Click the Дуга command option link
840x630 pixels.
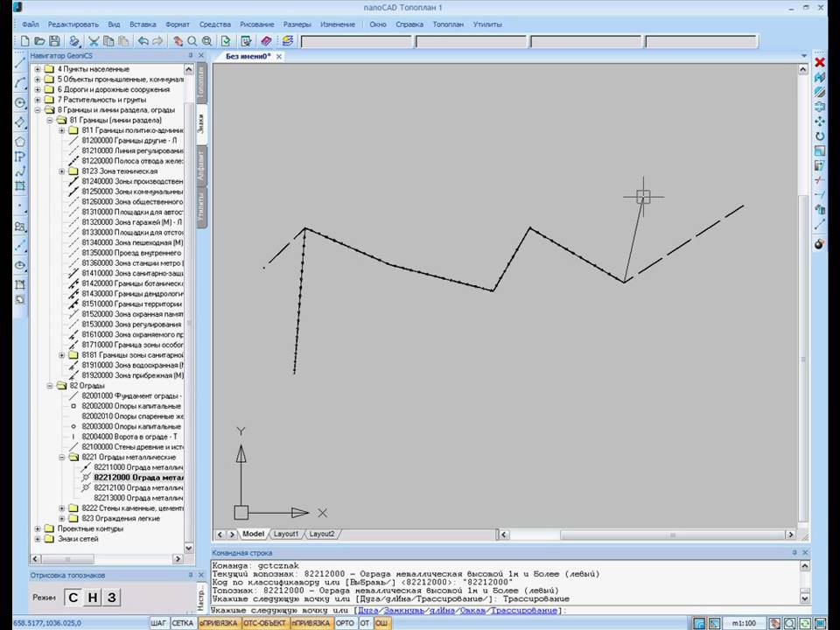pyautogui.click(x=368, y=610)
